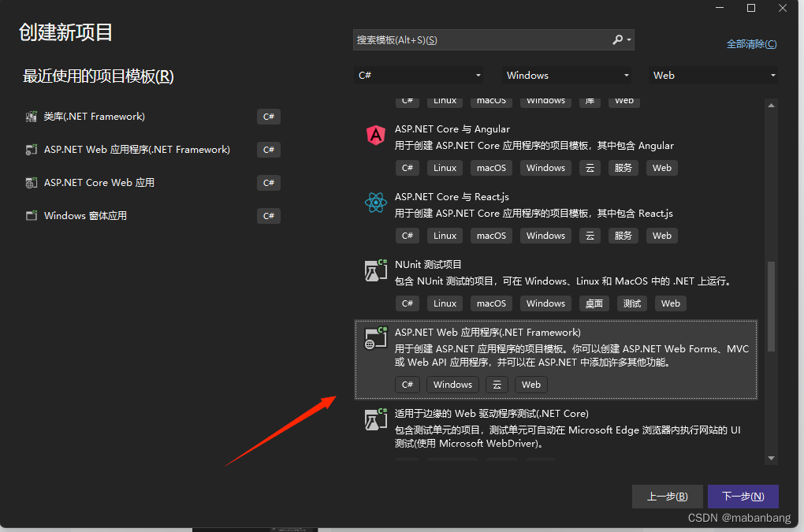The width and height of the screenshot is (804, 532).
Task: Click macOS tag under React.js template
Action: point(491,236)
